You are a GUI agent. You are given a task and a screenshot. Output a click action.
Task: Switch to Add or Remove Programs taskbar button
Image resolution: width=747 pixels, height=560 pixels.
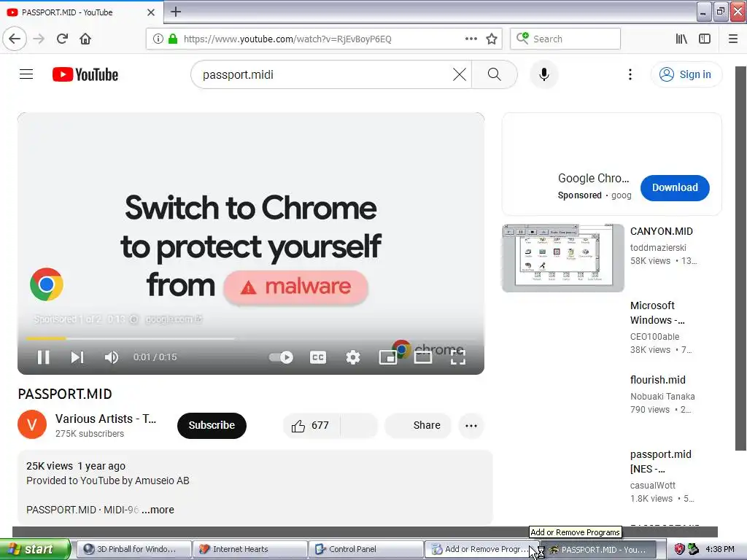[481, 549]
